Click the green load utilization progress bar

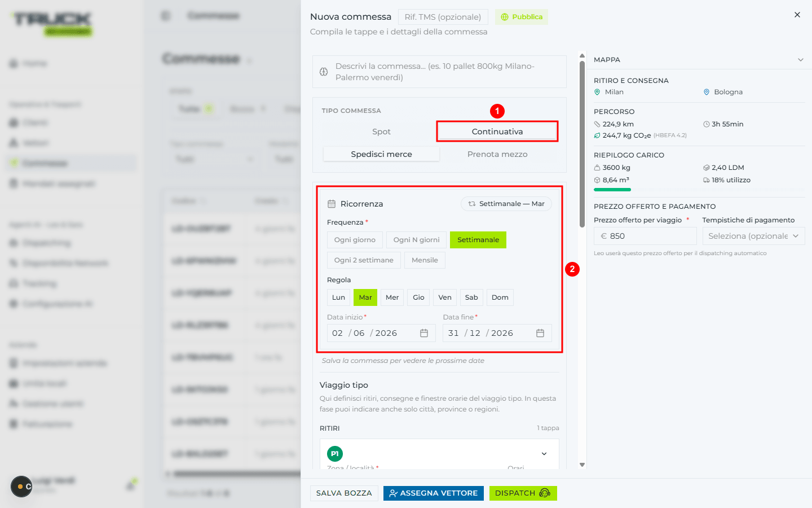[x=612, y=190]
